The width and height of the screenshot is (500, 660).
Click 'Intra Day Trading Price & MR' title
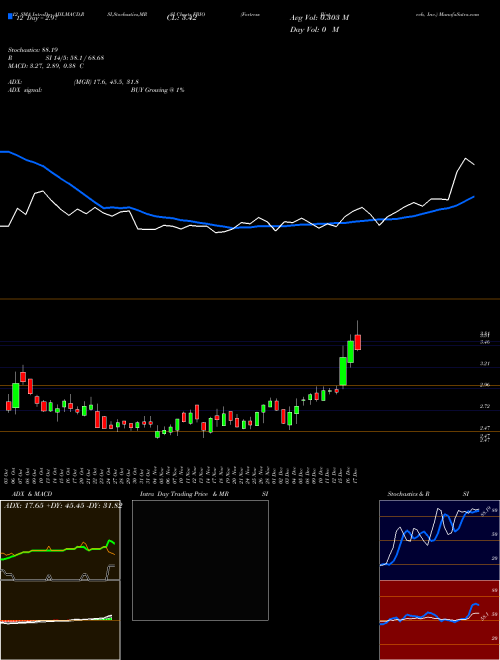pyautogui.click(x=184, y=494)
